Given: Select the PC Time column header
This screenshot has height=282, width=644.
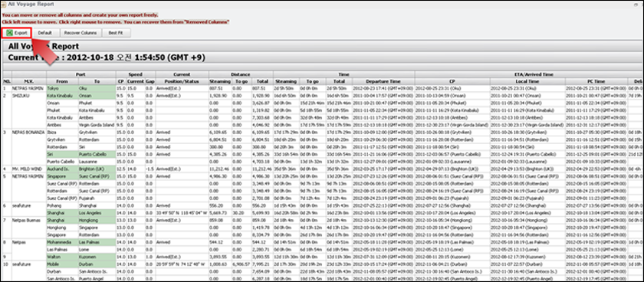Looking at the screenshot, I should 596,81.
